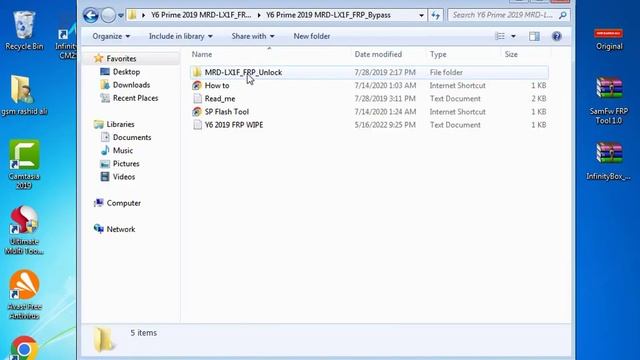The width and height of the screenshot is (640, 360).
Task: Sort by Type column header
Action: coord(463,54)
